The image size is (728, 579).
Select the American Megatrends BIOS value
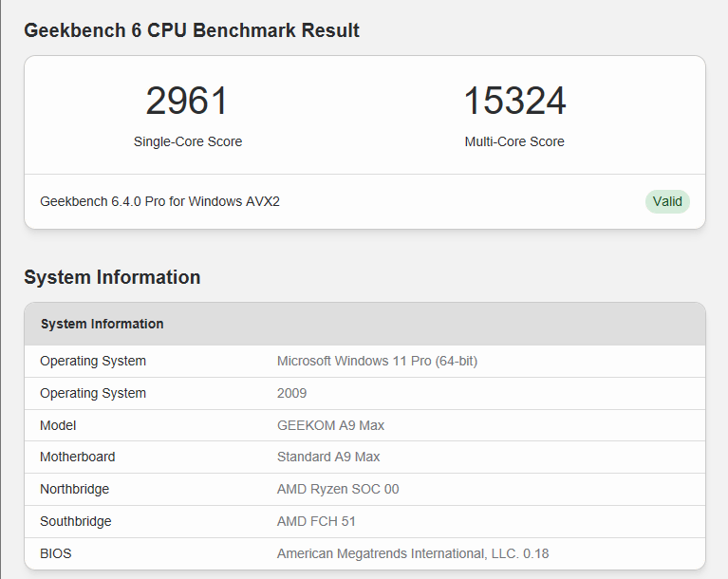click(x=413, y=553)
